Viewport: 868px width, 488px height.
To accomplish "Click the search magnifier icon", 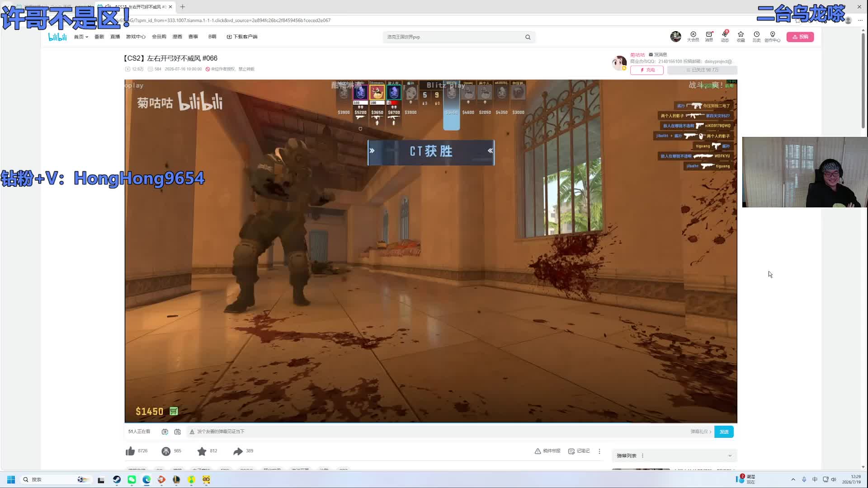I will click(528, 37).
